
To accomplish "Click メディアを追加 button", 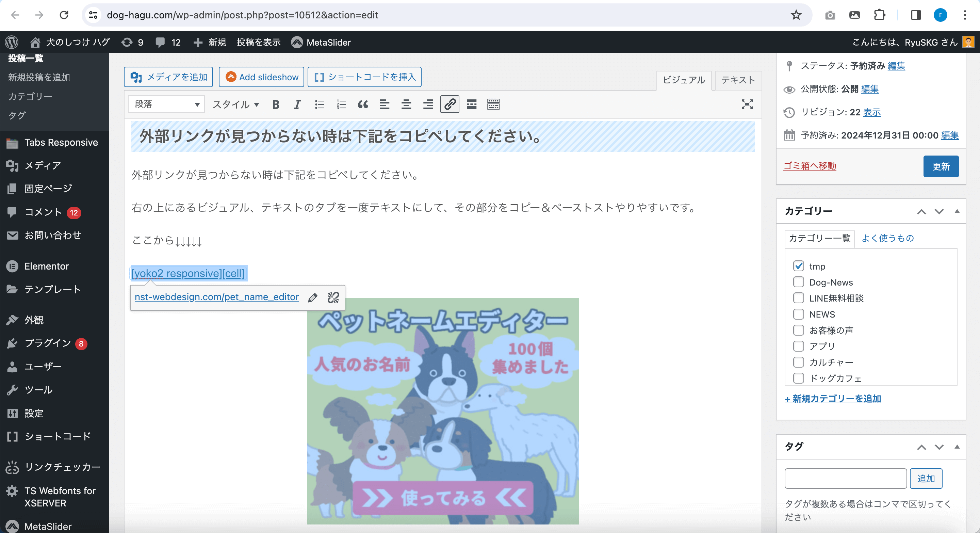I will click(x=168, y=77).
